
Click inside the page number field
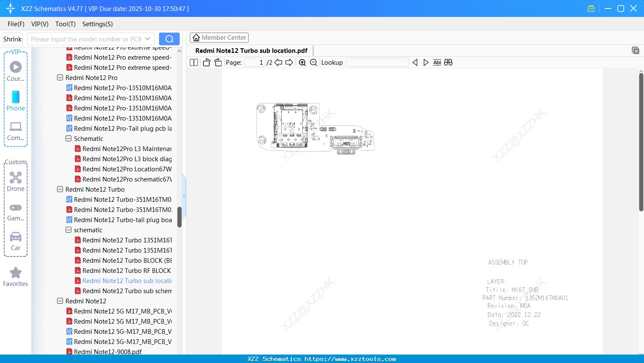pyautogui.click(x=254, y=62)
